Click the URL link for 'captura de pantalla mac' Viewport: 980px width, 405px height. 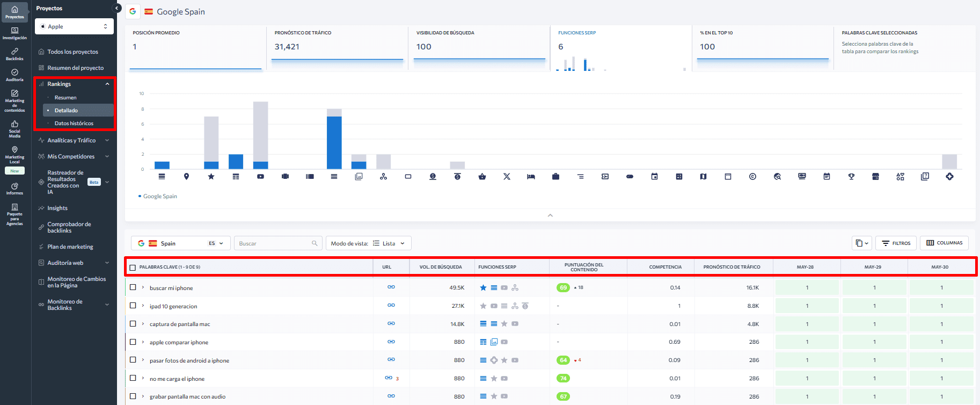(391, 324)
